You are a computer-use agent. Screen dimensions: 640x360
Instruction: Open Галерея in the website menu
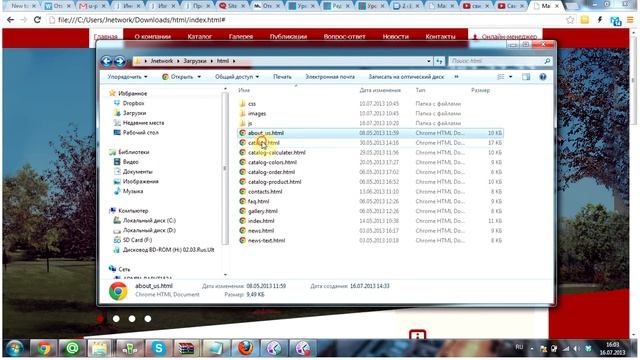[x=241, y=36]
